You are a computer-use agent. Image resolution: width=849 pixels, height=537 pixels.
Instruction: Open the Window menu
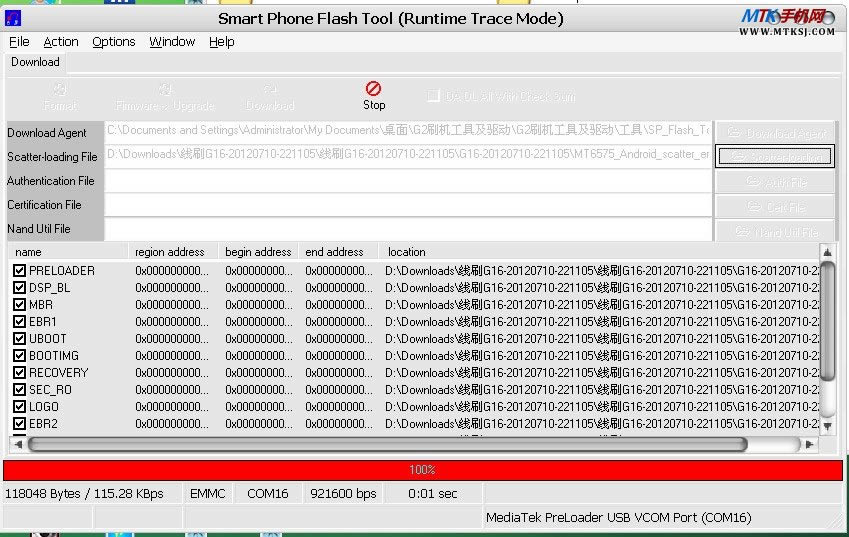pyautogui.click(x=172, y=42)
